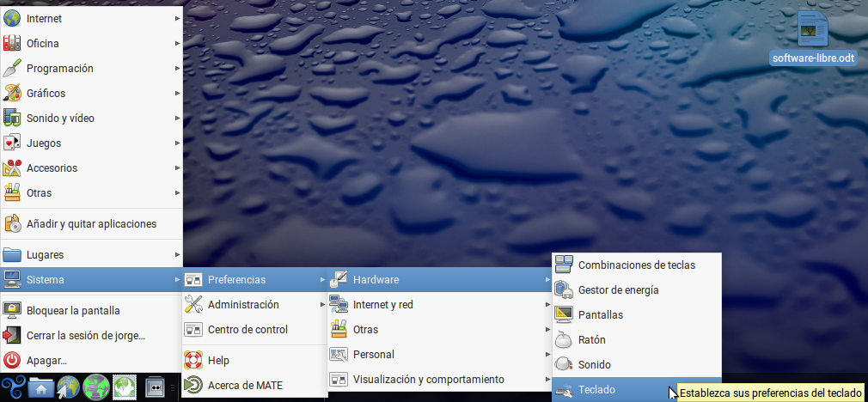This screenshot has height=402, width=868.
Task: Open the Teclado keyboard preferences
Action: (x=596, y=390)
